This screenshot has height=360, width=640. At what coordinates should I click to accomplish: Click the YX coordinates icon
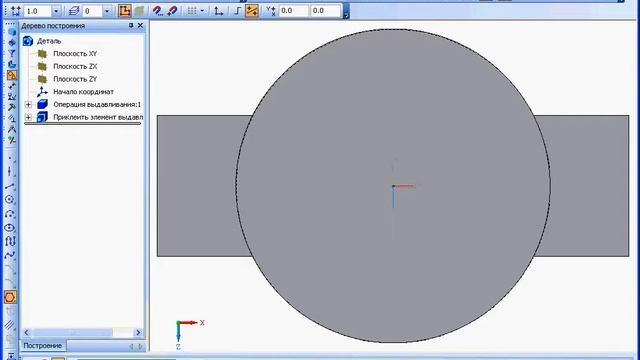click(x=270, y=11)
